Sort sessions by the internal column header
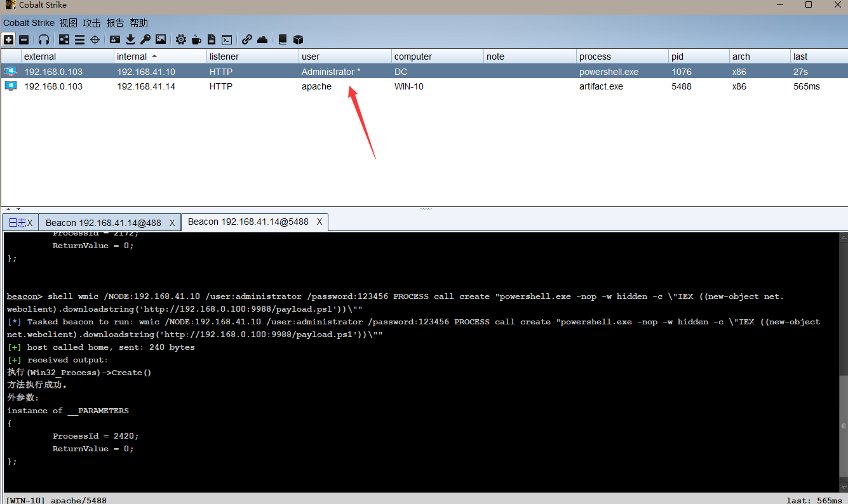This screenshot has width=848, height=504. click(x=160, y=56)
